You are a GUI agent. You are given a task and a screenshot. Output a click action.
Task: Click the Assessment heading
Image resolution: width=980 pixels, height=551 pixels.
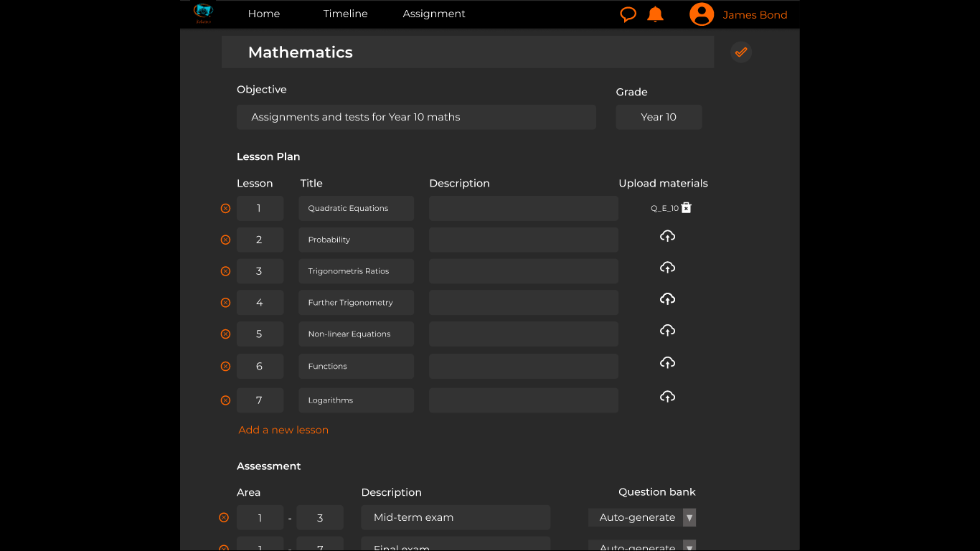click(x=268, y=466)
